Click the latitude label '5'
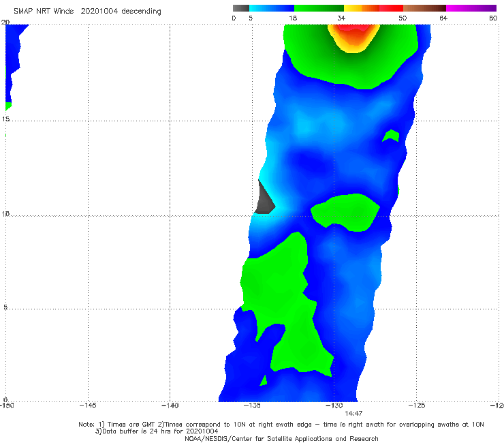504x443 pixels. click(x=5, y=307)
